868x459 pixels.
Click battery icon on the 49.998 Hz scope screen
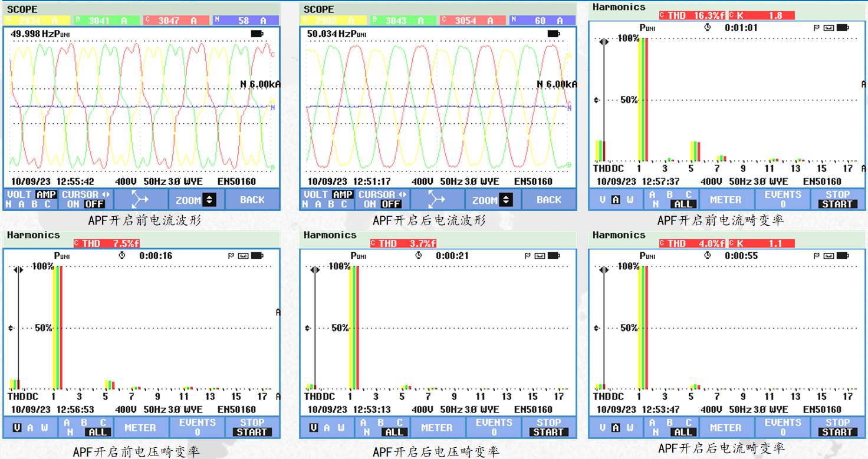(x=257, y=34)
